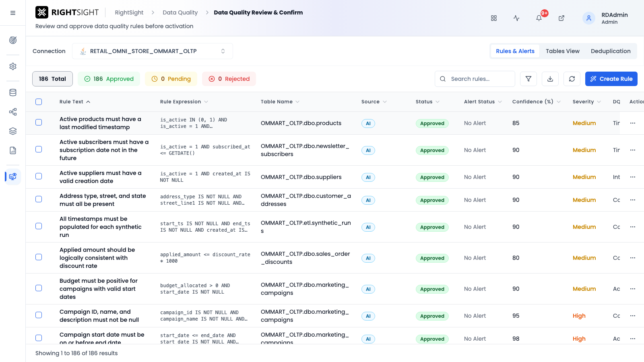Select checkbox for Budget must be positive rule
This screenshot has width=644, height=362.
(x=39, y=288)
